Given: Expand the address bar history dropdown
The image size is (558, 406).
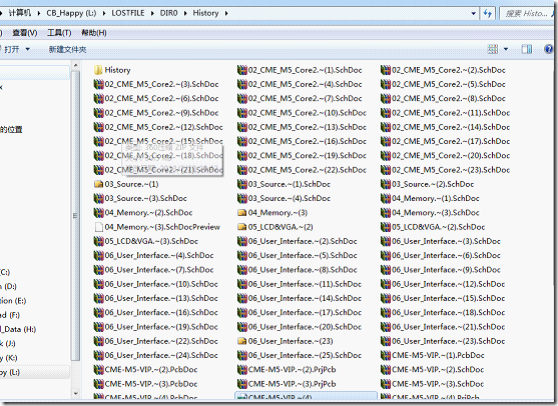Looking at the screenshot, I should coord(474,14).
